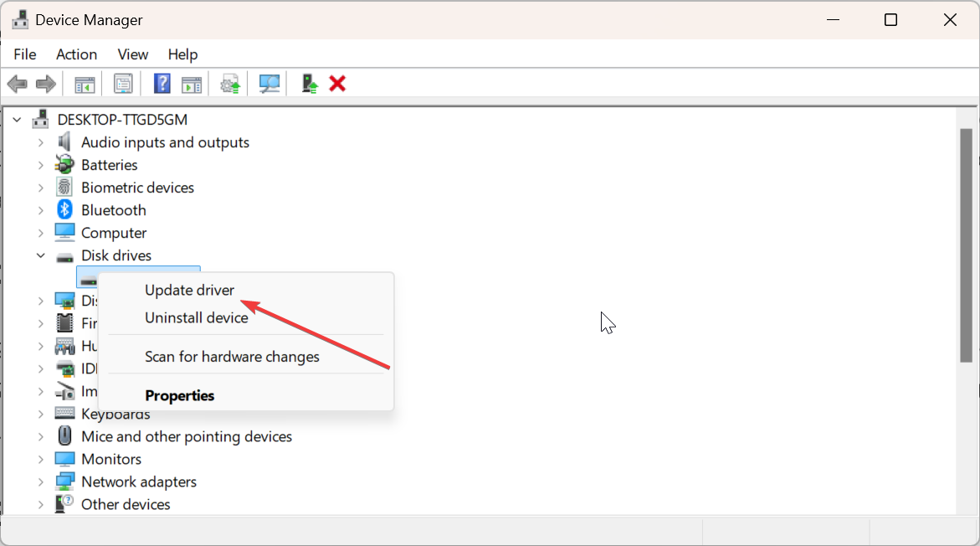The image size is (980, 546).
Task: Choose Uninstall device from context menu
Action: [x=196, y=317]
